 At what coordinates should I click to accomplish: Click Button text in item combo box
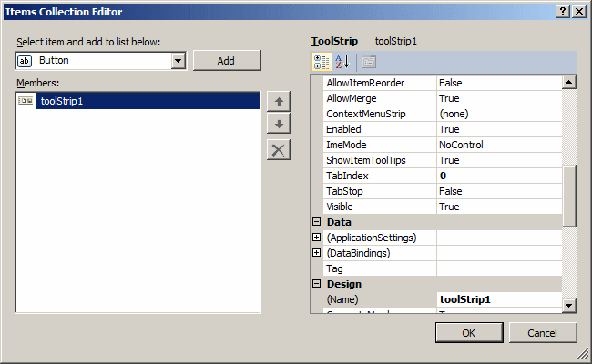pyautogui.click(x=54, y=60)
